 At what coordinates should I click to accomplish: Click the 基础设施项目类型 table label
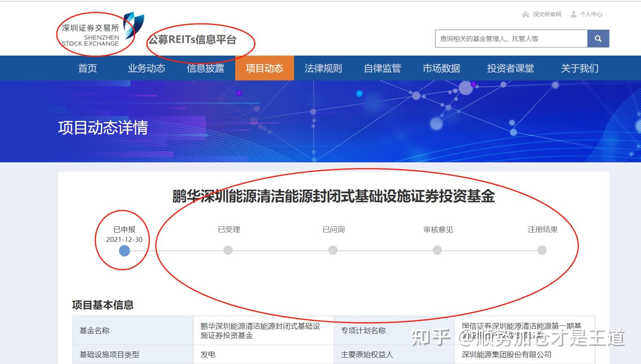[109, 355]
